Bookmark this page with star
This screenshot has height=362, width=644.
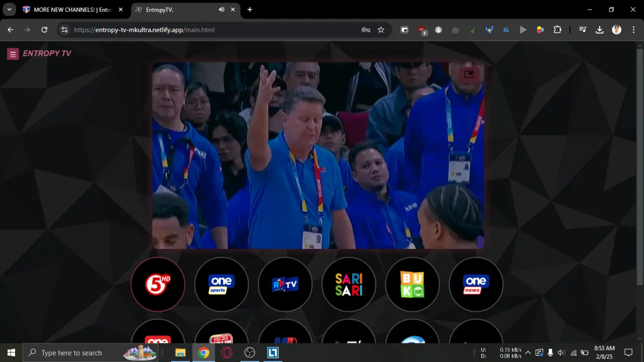(381, 30)
